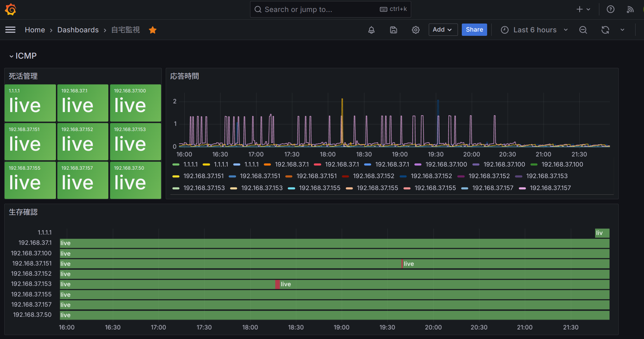The width and height of the screenshot is (644, 339).
Task: Open refresh interval dropdown arrow
Action: 623,30
